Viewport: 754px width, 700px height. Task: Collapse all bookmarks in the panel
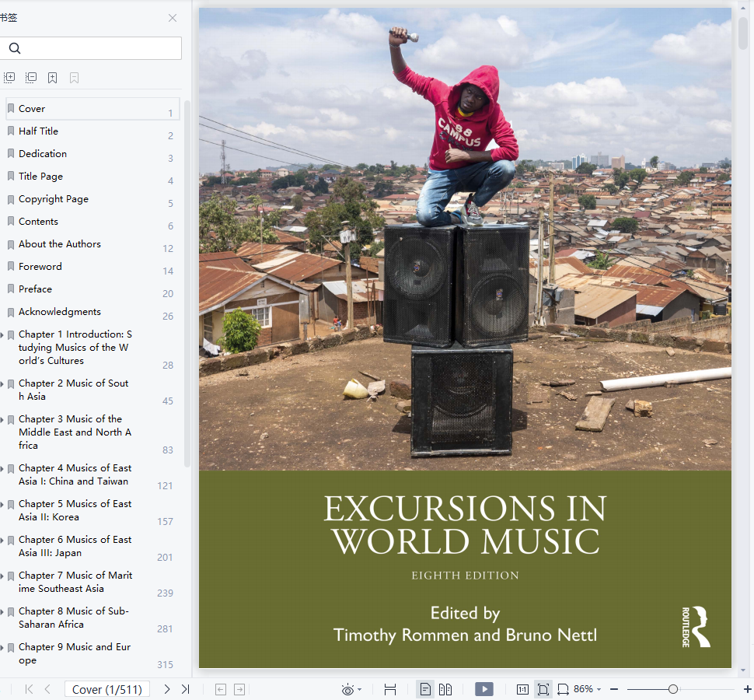(x=31, y=78)
